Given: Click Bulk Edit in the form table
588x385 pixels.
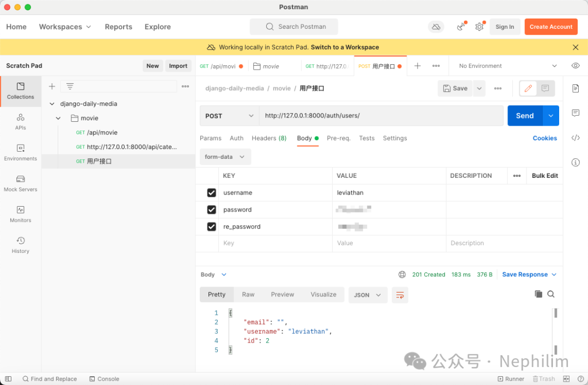Looking at the screenshot, I should tap(544, 176).
